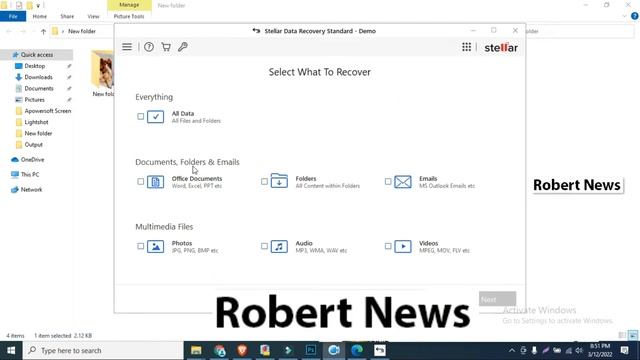Viewport: 640px width, 360px height.
Task: Open the Microsoft Edge taskbar icon
Action: click(357, 351)
